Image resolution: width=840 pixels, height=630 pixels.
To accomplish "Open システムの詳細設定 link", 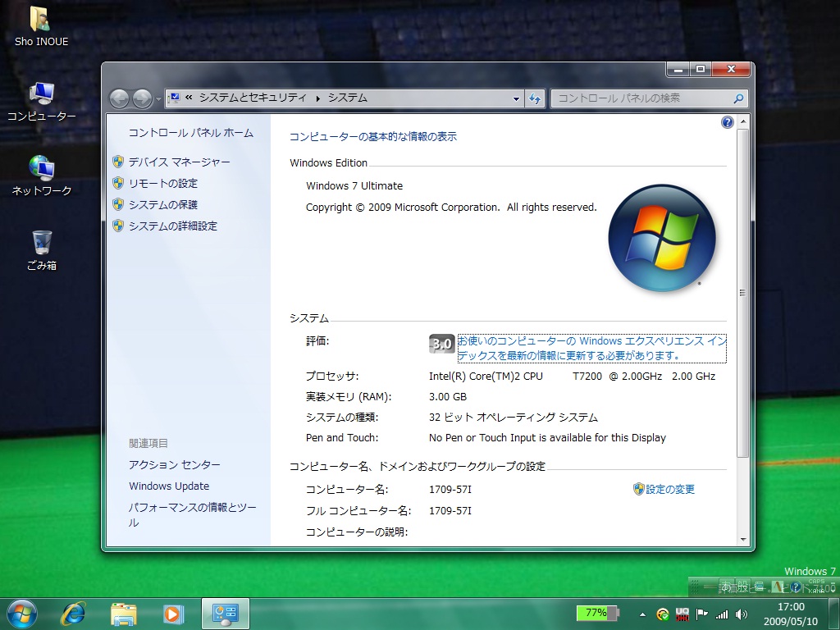I will (x=172, y=226).
